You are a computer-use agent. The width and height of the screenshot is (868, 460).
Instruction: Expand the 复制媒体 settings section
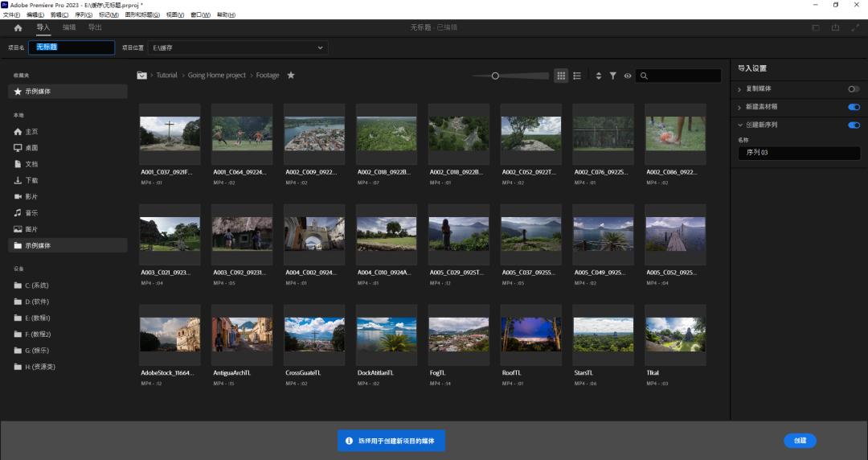(x=739, y=88)
